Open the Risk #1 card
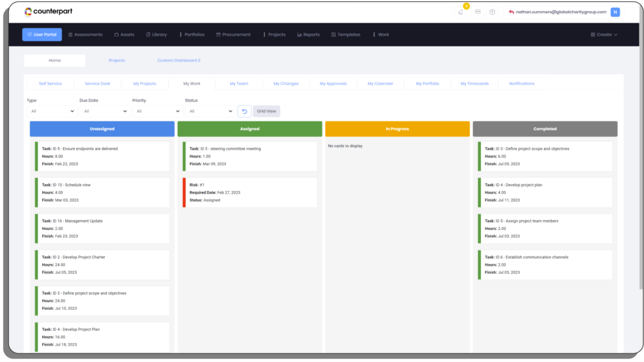644x362 pixels. point(250,192)
